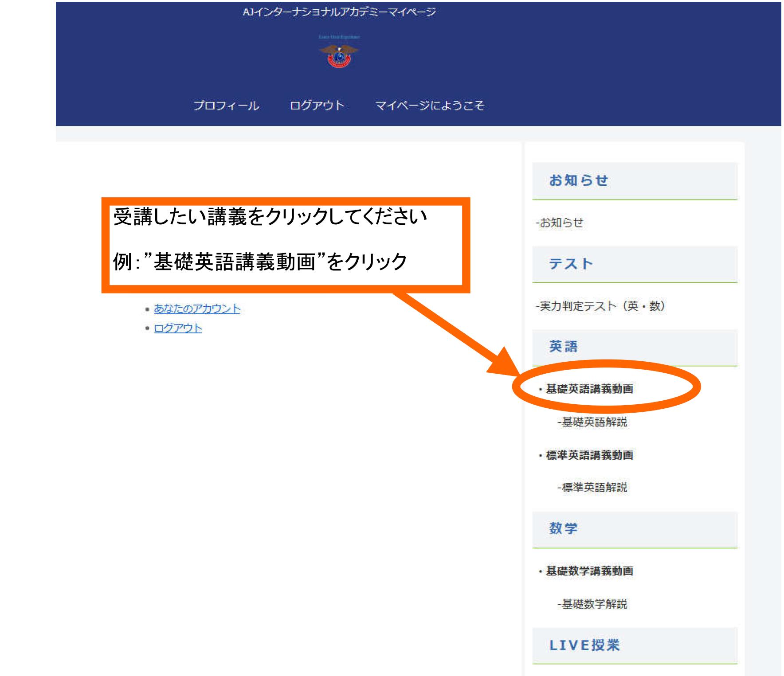Select 標準英語講義動画 in the sidebar

click(x=589, y=455)
